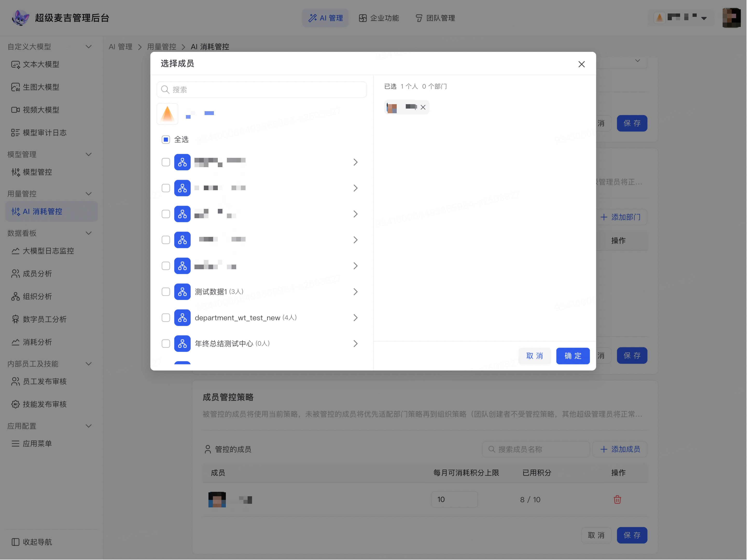Remove the selected member chip

point(423,107)
